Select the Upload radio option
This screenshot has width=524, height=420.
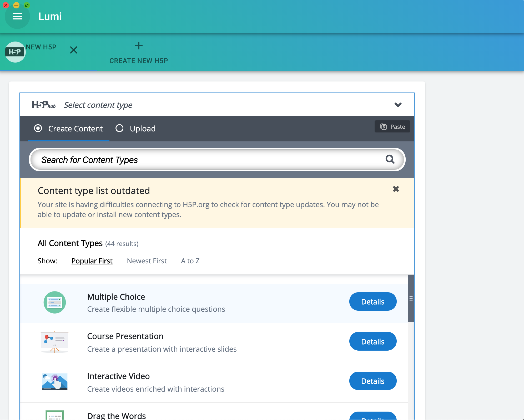119,129
